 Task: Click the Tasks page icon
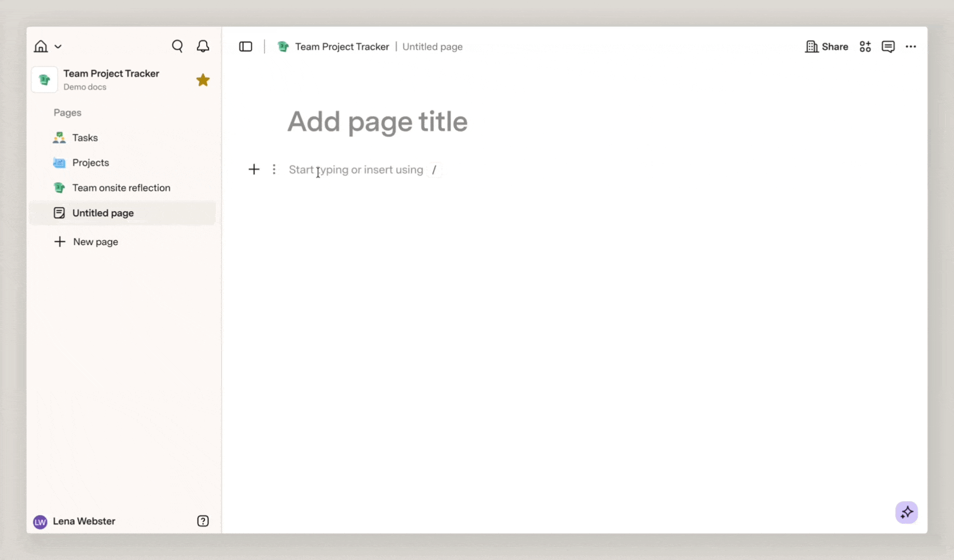[x=59, y=137]
